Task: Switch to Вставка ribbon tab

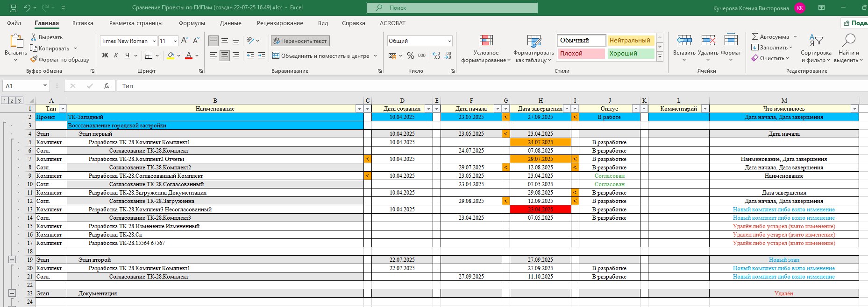Action: tap(83, 23)
